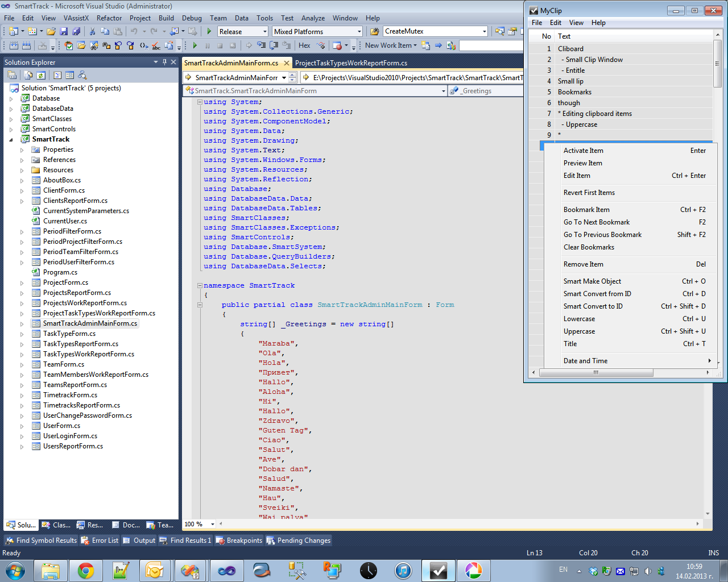The image size is (728, 582).
Task: Refresh the Solution Explorer
Action: [x=41, y=74]
